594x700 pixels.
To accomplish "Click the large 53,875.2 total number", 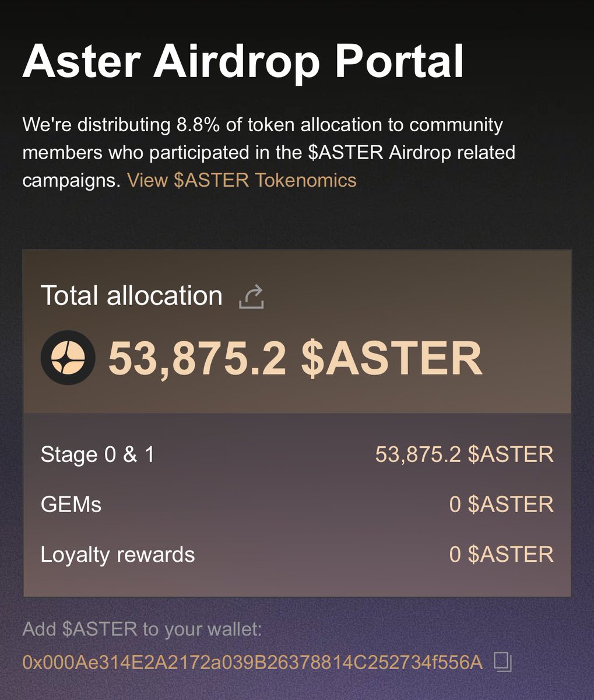I will [x=197, y=358].
